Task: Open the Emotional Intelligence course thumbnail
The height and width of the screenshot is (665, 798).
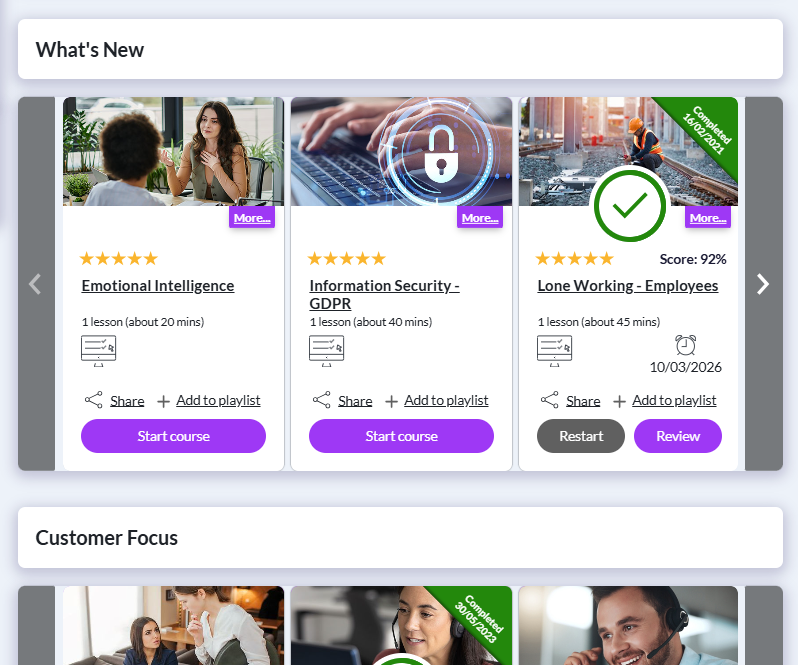Action: tap(173, 151)
